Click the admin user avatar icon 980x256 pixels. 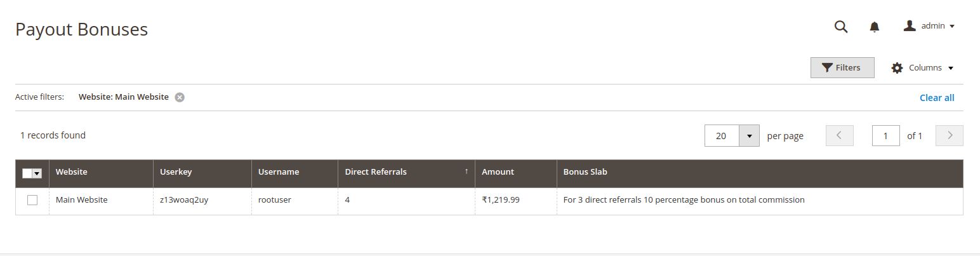pyautogui.click(x=910, y=26)
